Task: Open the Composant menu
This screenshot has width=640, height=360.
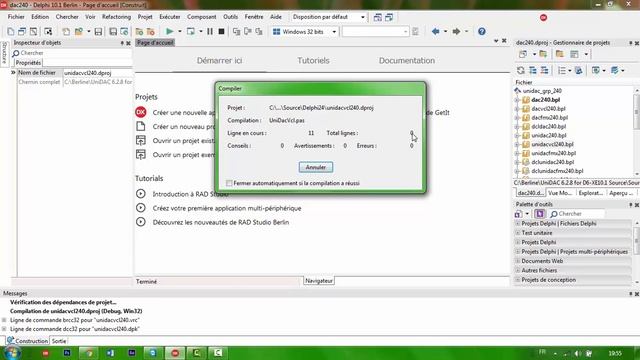Action: pos(202,17)
